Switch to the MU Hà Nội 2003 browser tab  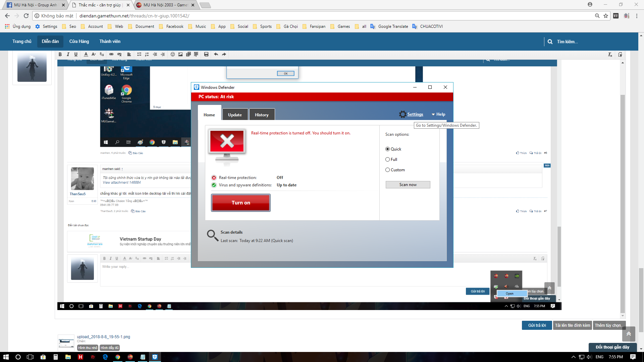pos(166,5)
